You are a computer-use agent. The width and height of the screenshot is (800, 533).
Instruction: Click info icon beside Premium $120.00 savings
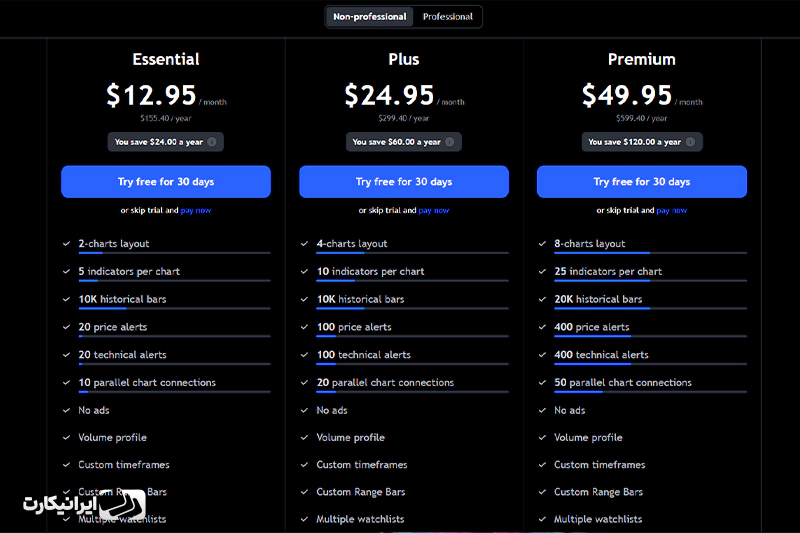[690, 142]
